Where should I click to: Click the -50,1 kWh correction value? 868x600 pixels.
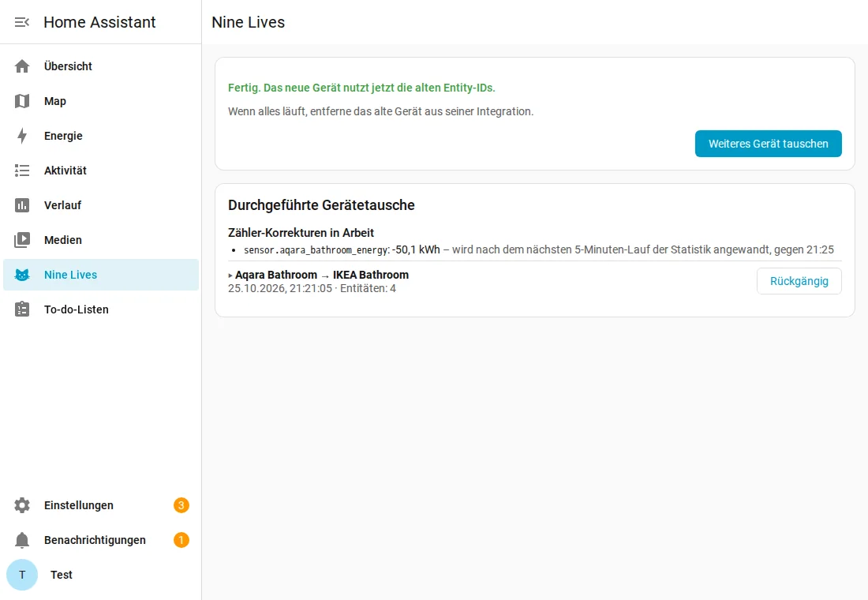417,249
